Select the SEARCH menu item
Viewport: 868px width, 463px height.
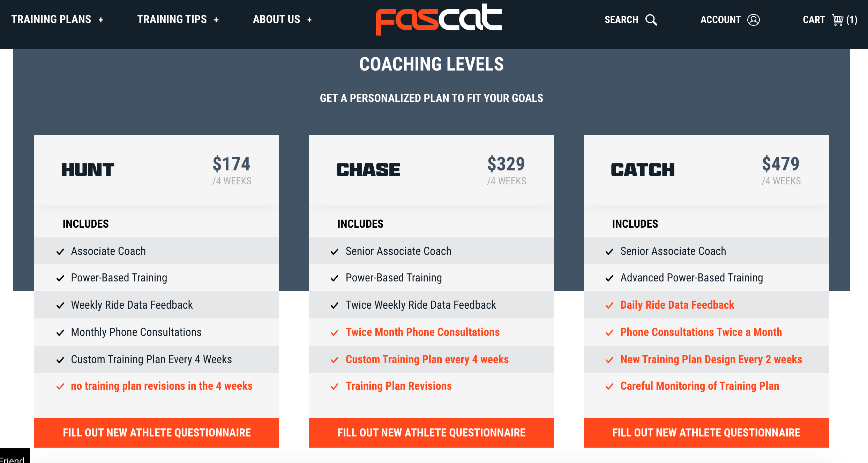[x=622, y=20]
